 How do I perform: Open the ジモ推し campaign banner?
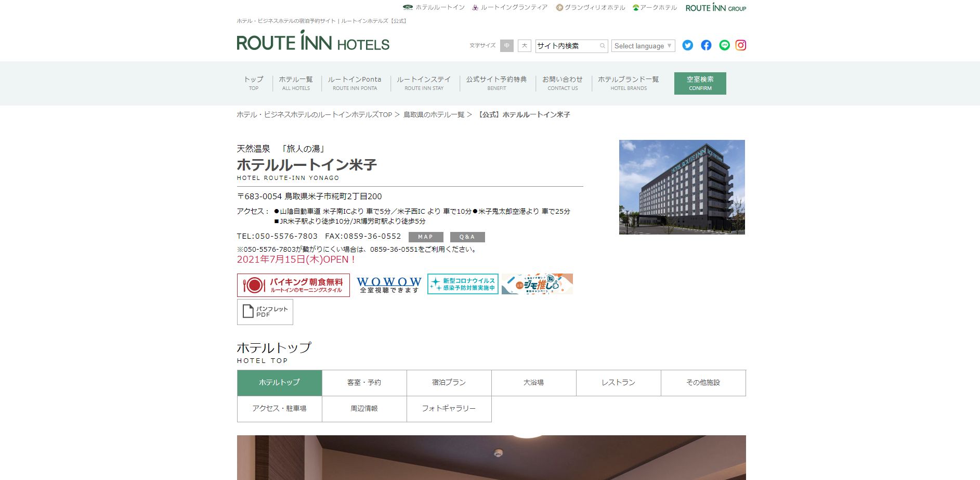click(537, 284)
